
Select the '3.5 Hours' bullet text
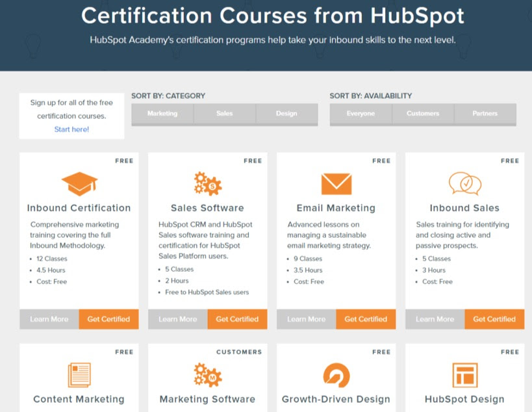coord(308,270)
